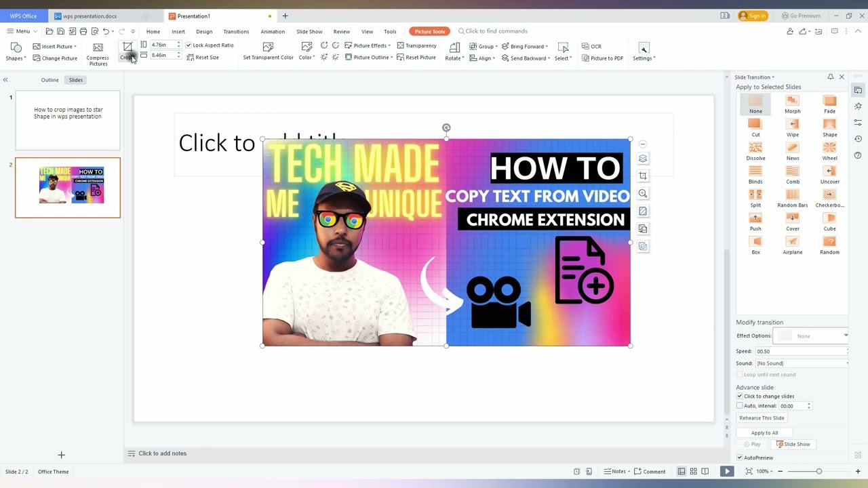This screenshot has height=488, width=868.
Task: Open Picture Outline dropdown
Action: coord(370,58)
